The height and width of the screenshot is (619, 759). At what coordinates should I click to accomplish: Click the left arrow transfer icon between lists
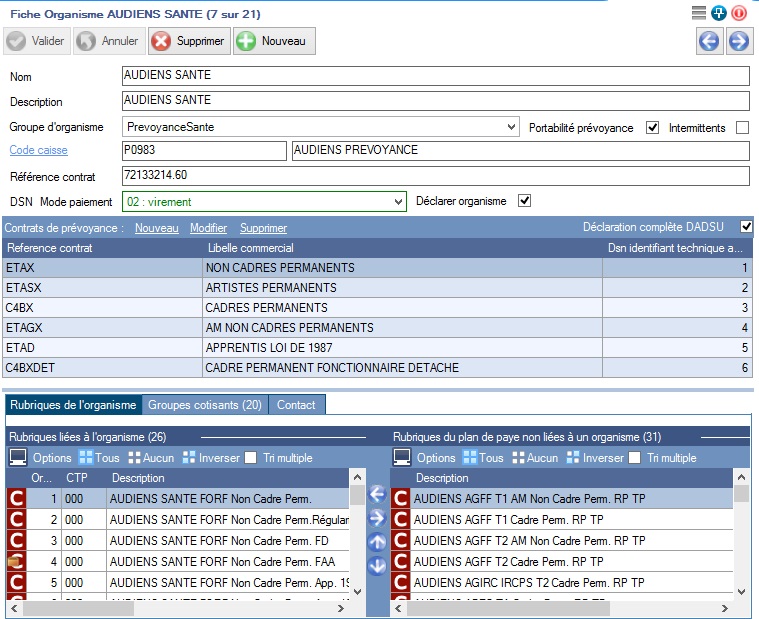(x=377, y=494)
